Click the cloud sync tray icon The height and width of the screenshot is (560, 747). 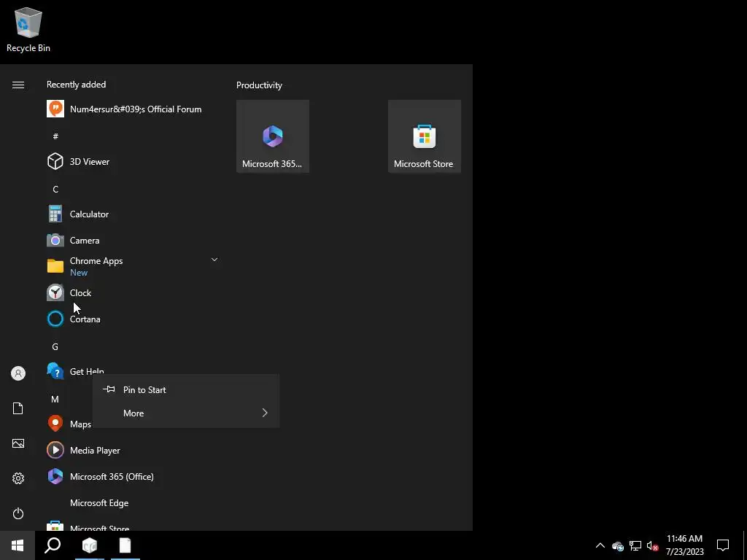click(x=618, y=546)
